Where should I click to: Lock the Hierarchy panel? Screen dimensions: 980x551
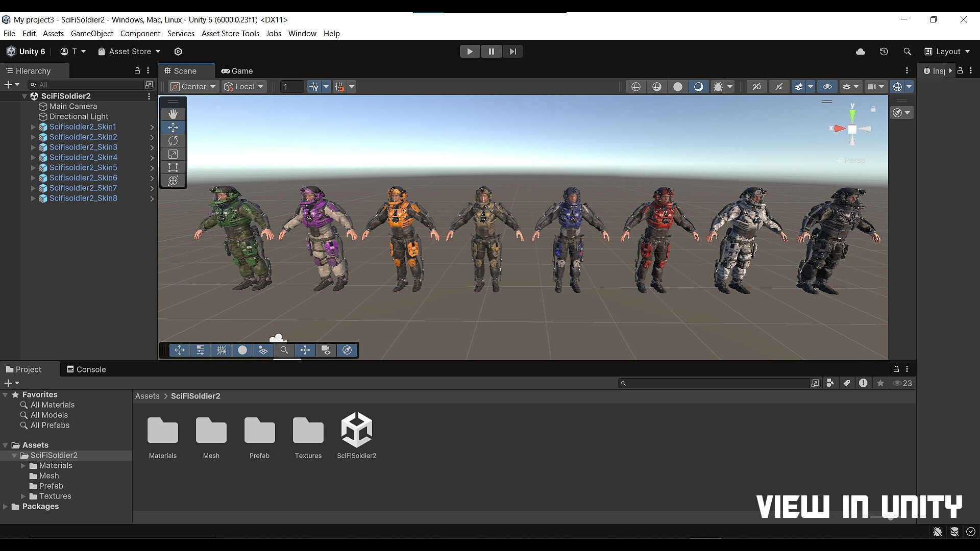pos(137,71)
